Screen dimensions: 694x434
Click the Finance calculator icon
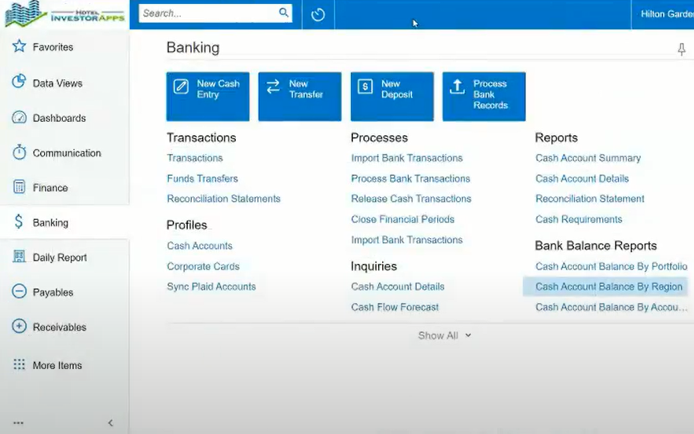click(x=19, y=187)
